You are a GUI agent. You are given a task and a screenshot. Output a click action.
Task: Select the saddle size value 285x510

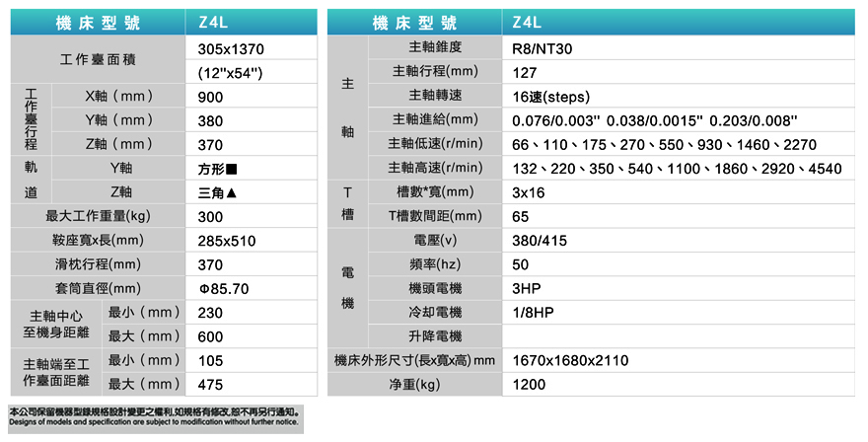[x=227, y=240]
